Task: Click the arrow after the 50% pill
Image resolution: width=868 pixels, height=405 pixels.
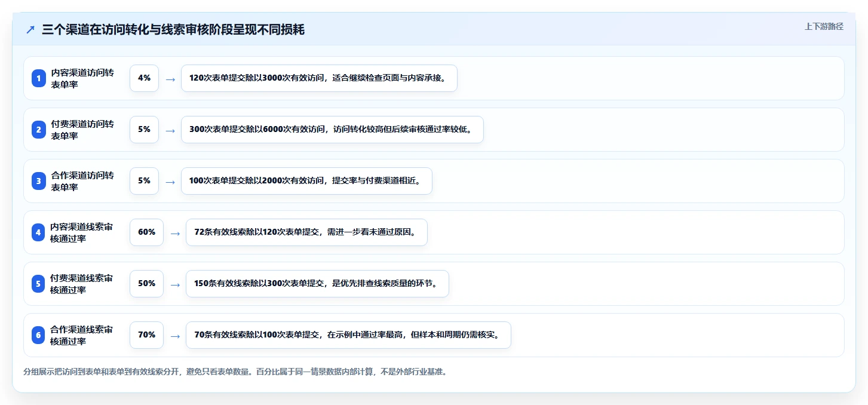Action: point(175,284)
